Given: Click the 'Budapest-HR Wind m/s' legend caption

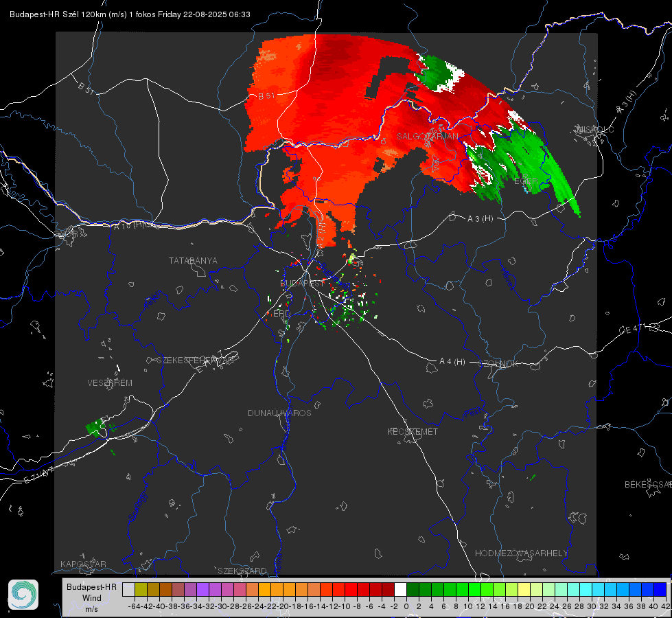Looking at the screenshot, I should [x=91, y=598].
